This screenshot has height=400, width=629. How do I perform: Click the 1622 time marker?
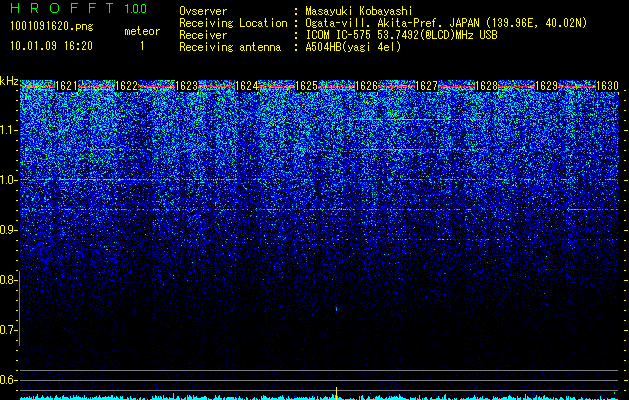[x=126, y=86]
